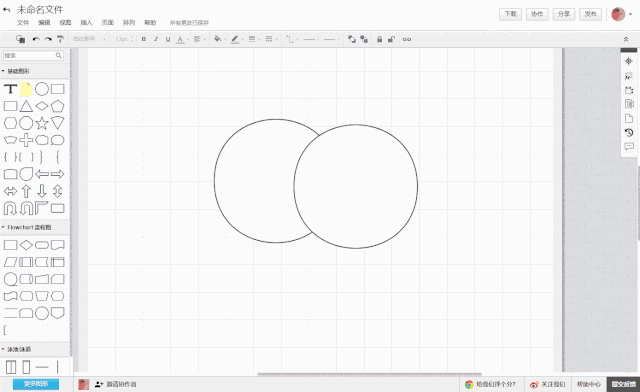Open the history clock icon in the right panel
This screenshot has height=392, width=640.
629,132
